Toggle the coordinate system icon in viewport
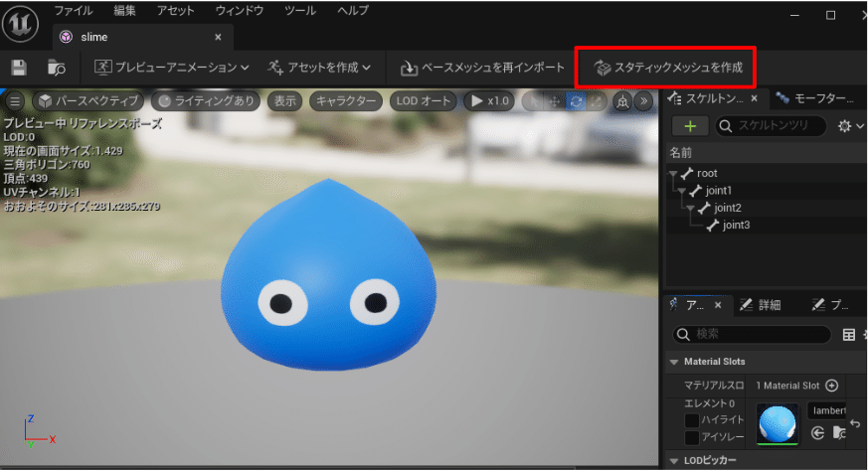This screenshot has width=868, height=472. pyautogui.click(x=622, y=101)
